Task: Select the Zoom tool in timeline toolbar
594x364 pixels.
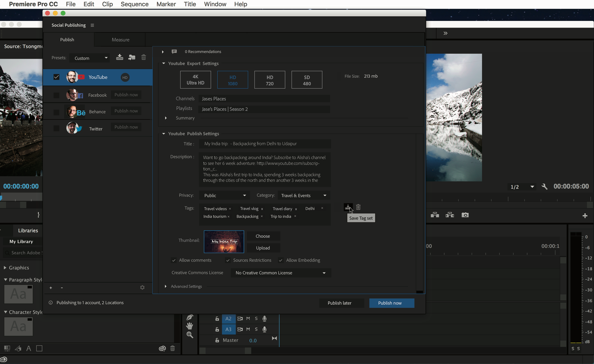Action: 190,335
